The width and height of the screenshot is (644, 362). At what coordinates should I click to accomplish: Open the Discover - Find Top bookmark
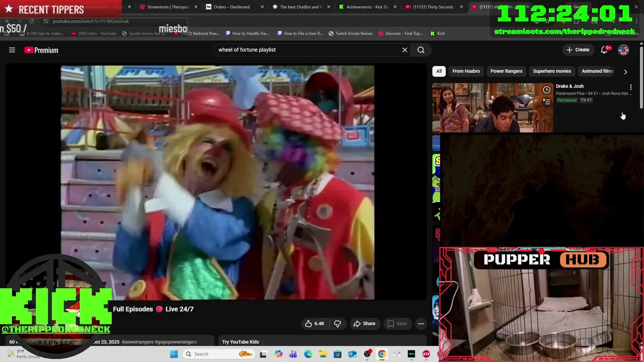pyautogui.click(x=400, y=33)
